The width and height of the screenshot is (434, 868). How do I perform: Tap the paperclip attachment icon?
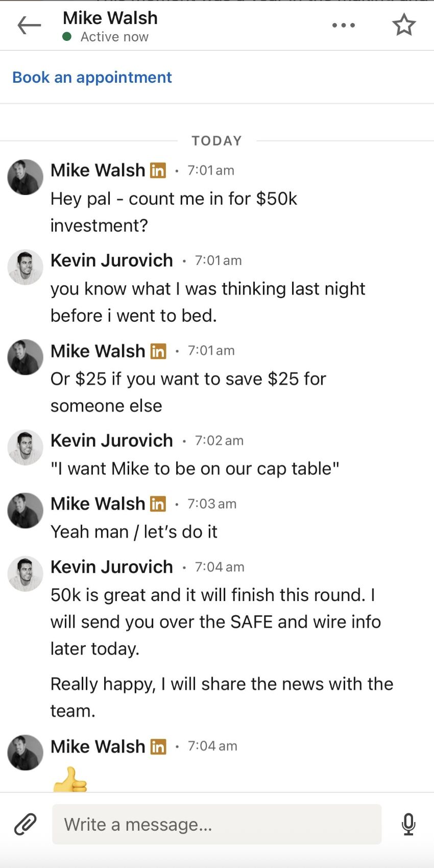(26, 824)
